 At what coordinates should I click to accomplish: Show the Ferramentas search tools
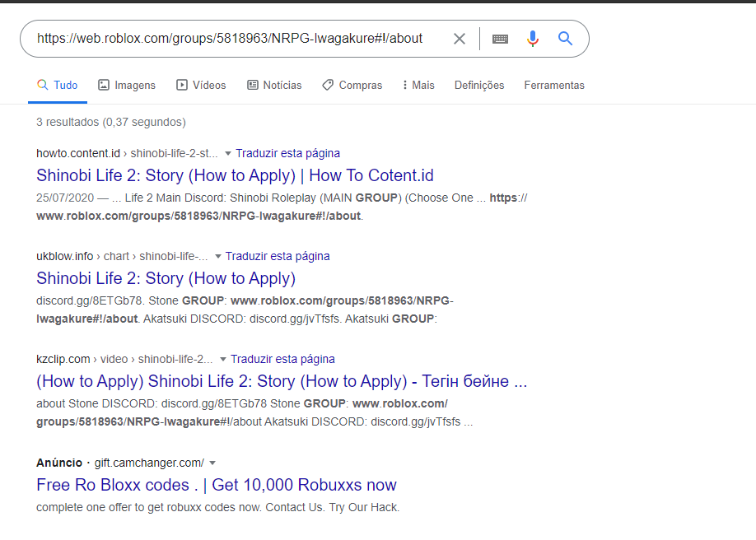coord(554,85)
